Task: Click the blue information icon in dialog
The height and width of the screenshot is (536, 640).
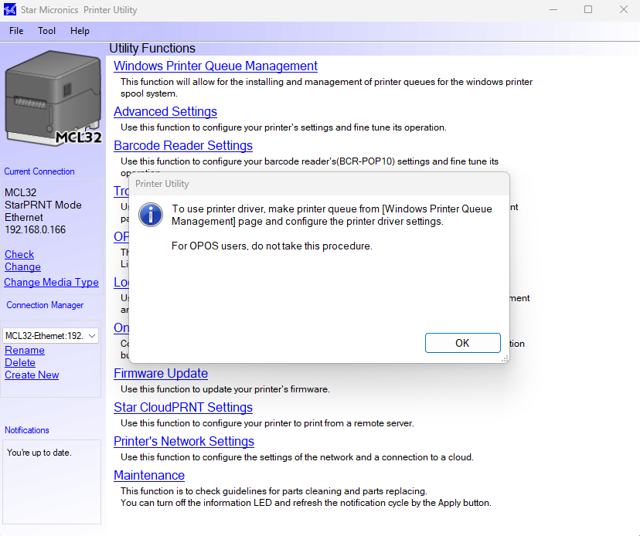Action: 150,214
